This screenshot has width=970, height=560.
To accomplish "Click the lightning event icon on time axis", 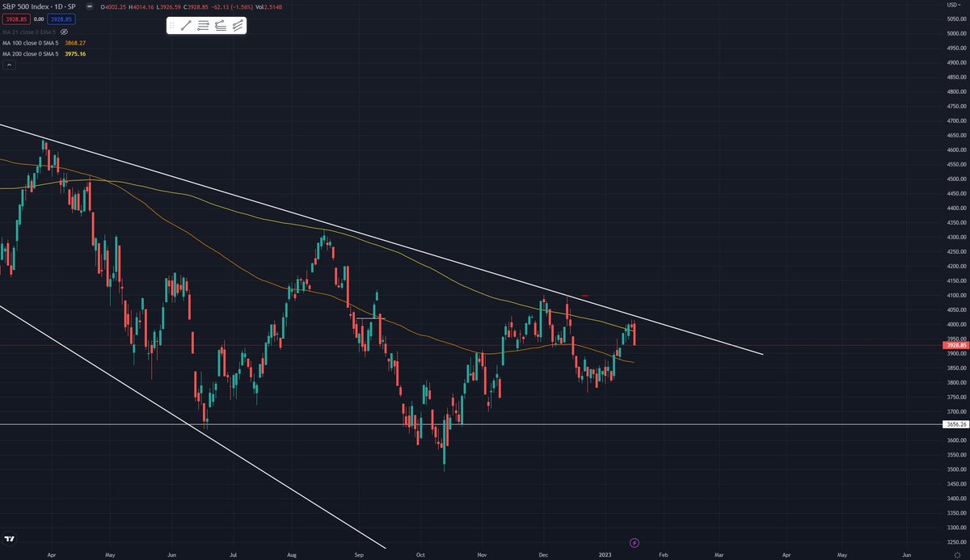I will click(635, 542).
